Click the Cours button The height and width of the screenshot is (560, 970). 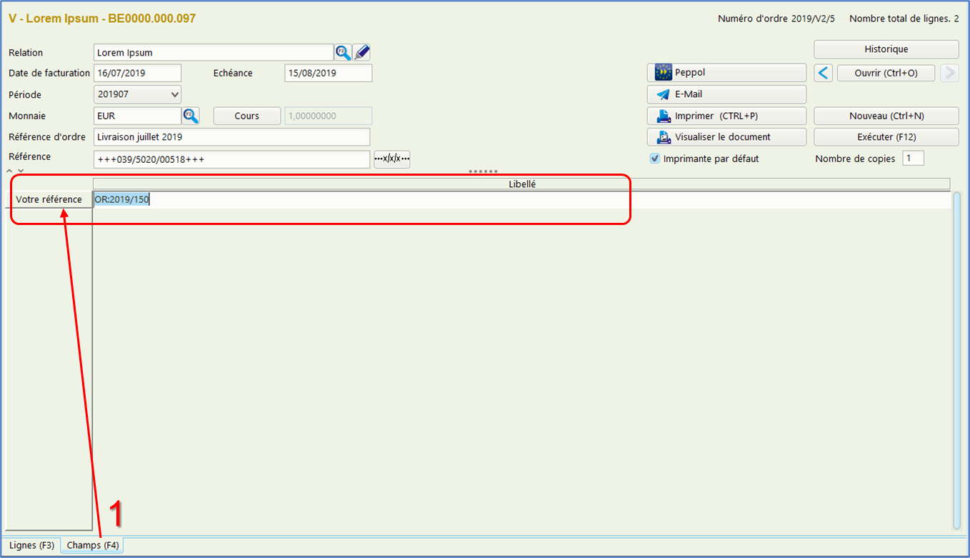[x=247, y=116]
